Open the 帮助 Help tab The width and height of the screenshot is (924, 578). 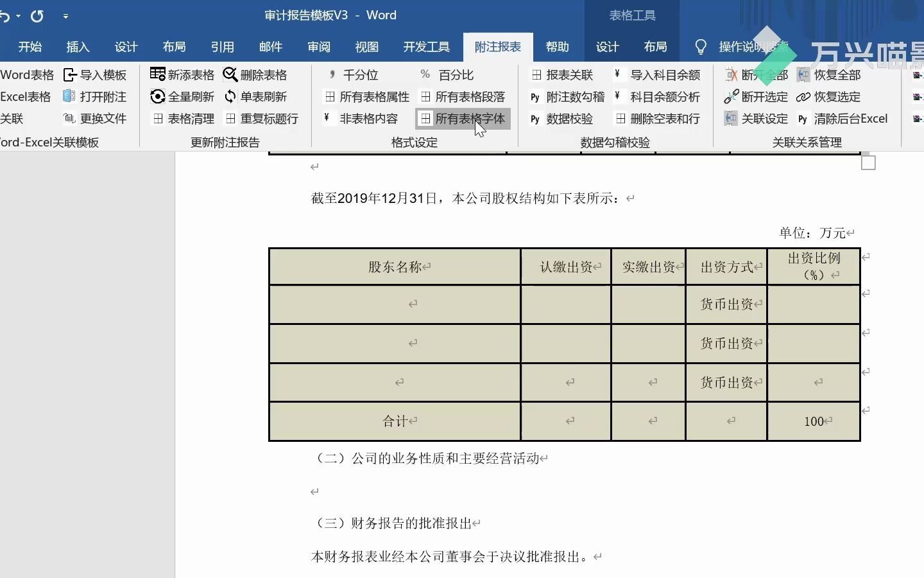click(558, 47)
